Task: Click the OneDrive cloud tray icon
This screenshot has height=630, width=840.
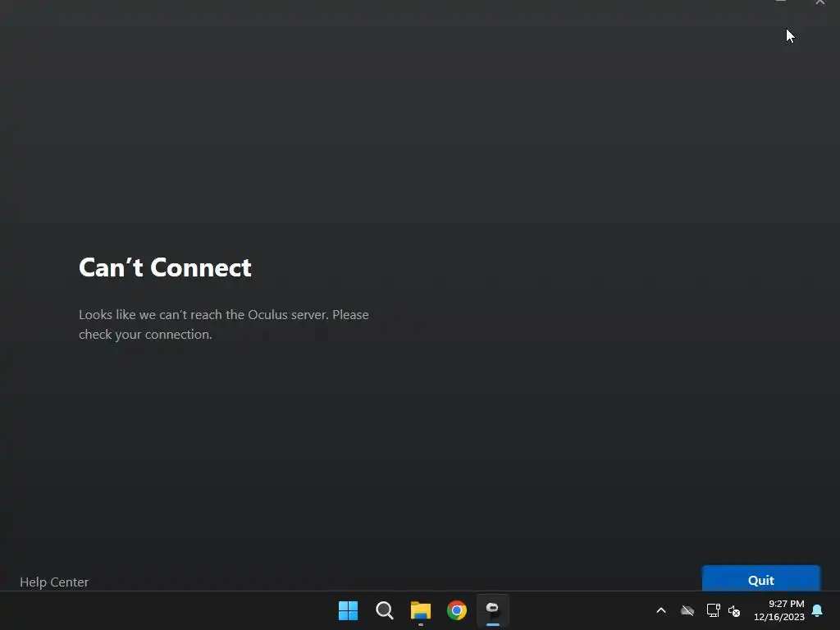Action: click(x=687, y=610)
